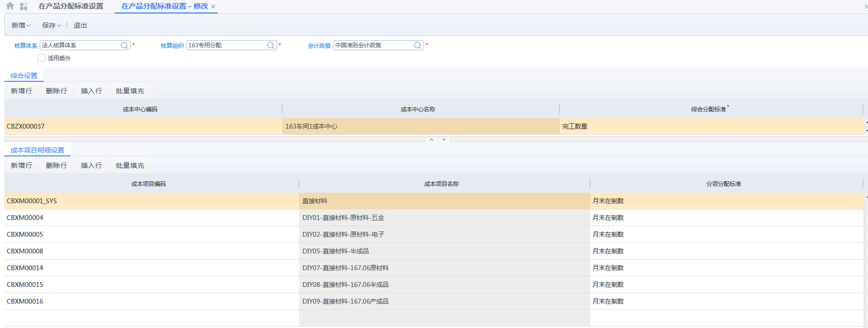This screenshot has width=868, height=328.
Task: Collapse panel with splitter up arrow
Action: pyautogui.click(x=432, y=140)
